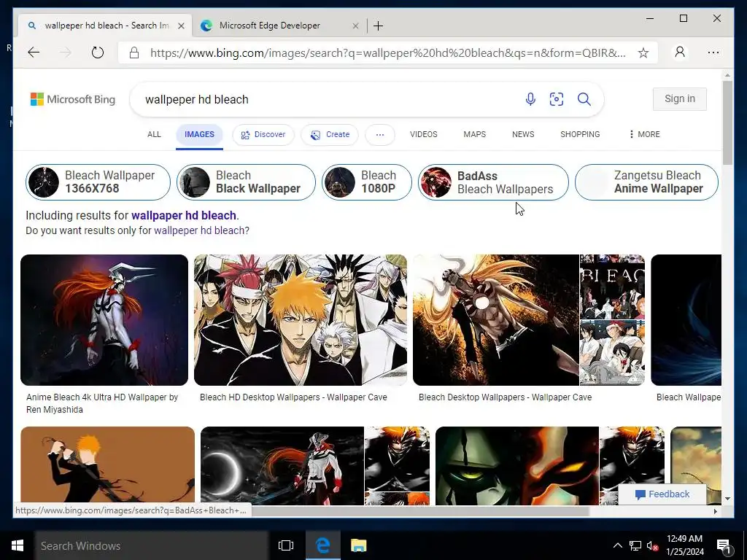Viewport: 747px width, 560px height.
Task: Open the eclipse moon Bleach thumbnail
Action: pyautogui.click(x=282, y=466)
